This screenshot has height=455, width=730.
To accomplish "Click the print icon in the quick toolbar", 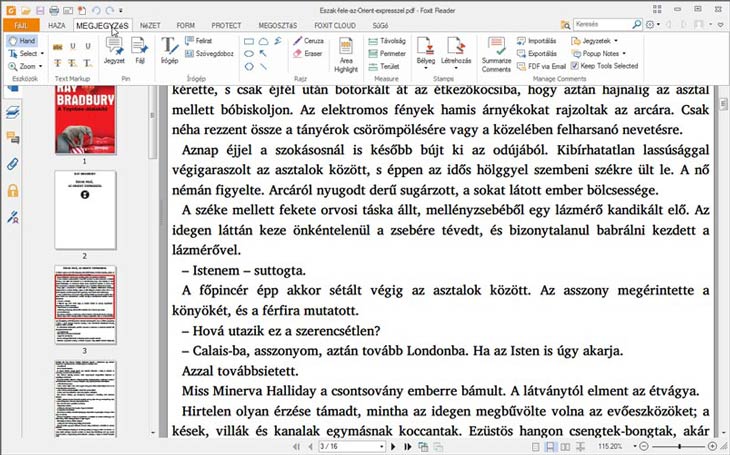I will (54, 10).
